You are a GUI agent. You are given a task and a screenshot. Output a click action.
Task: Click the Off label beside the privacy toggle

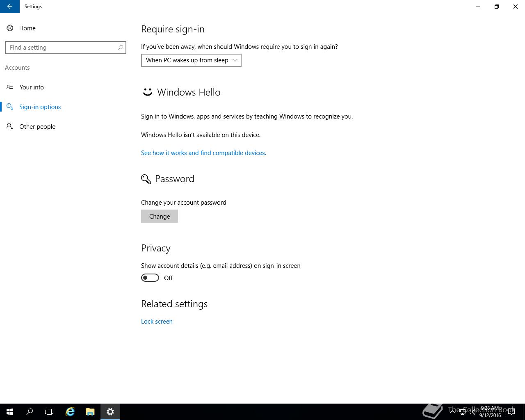click(x=168, y=278)
